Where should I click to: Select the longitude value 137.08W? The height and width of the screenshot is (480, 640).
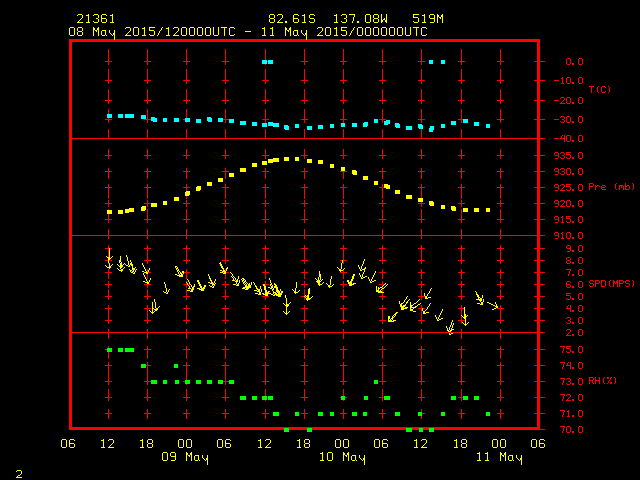(x=360, y=19)
